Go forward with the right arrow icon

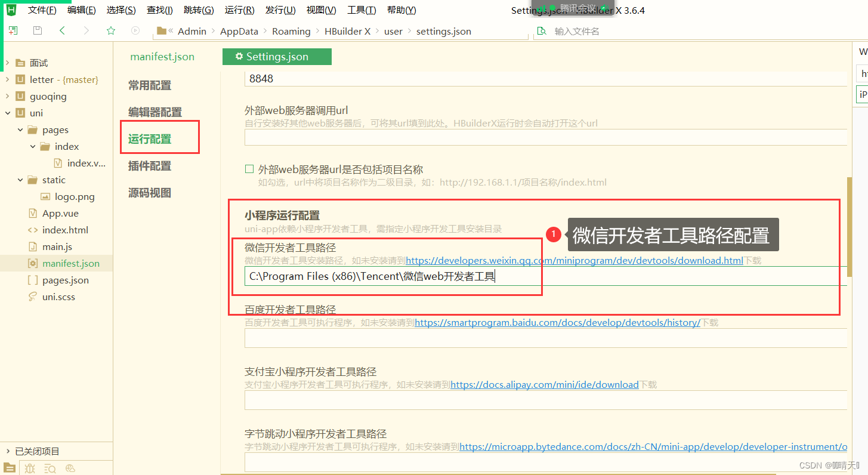click(x=87, y=31)
